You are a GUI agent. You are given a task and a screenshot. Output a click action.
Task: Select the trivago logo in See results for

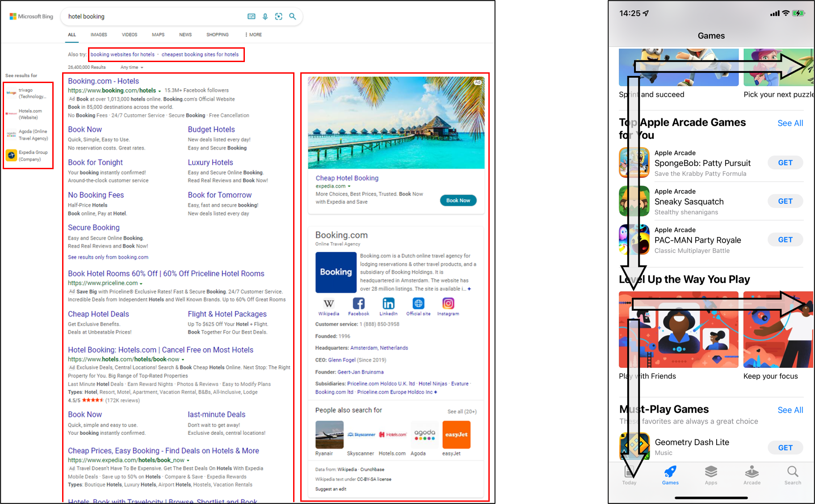click(x=12, y=93)
